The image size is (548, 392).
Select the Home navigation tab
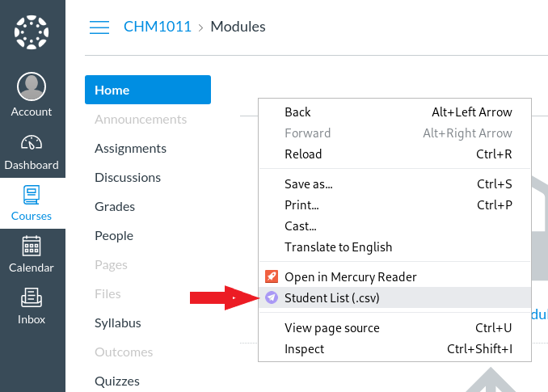click(x=147, y=90)
